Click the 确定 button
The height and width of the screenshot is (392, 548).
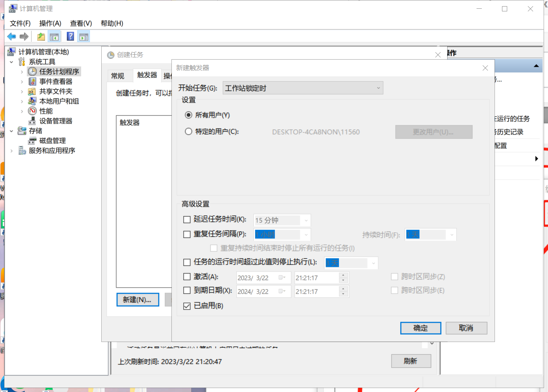pyautogui.click(x=420, y=328)
